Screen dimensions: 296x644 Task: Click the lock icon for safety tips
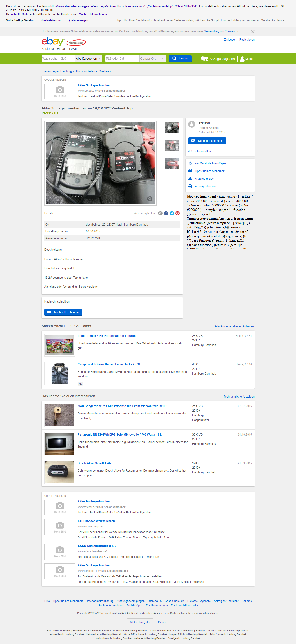[x=190, y=171]
